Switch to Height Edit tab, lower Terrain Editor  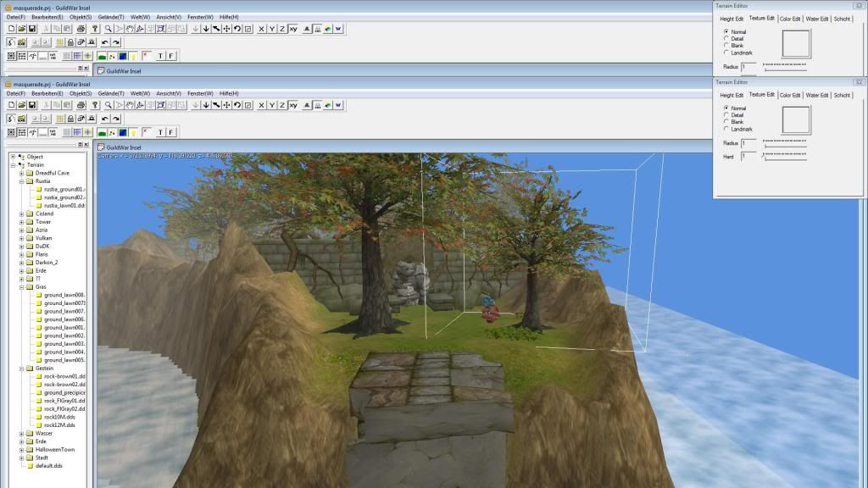tap(732, 95)
